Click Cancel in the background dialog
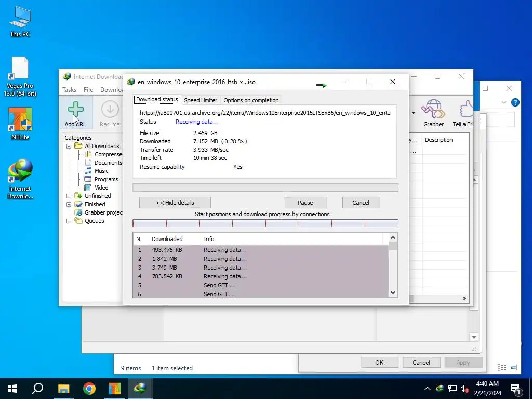 pos(421,362)
